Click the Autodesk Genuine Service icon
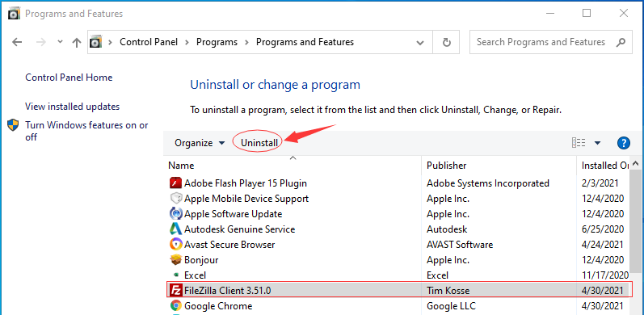The height and width of the screenshot is (315, 644). click(x=176, y=229)
